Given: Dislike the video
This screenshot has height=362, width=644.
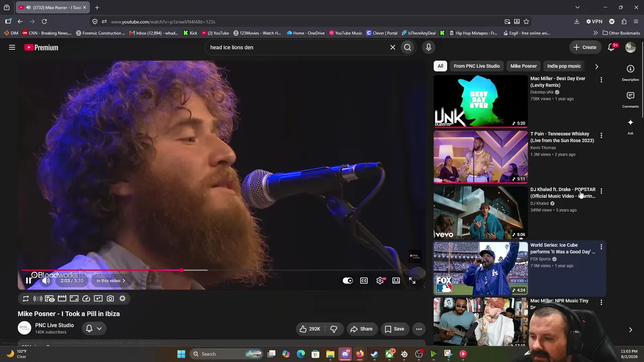Looking at the screenshot, I should coord(334,329).
